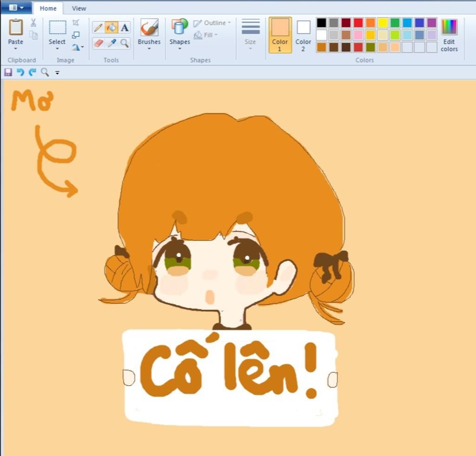Switch to the Home tab
The height and width of the screenshot is (456, 476).
48,8
